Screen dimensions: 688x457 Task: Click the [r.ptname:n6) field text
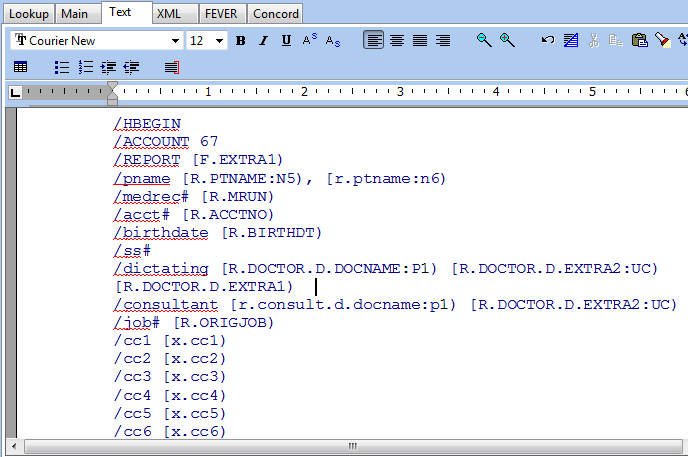[x=386, y=179]
